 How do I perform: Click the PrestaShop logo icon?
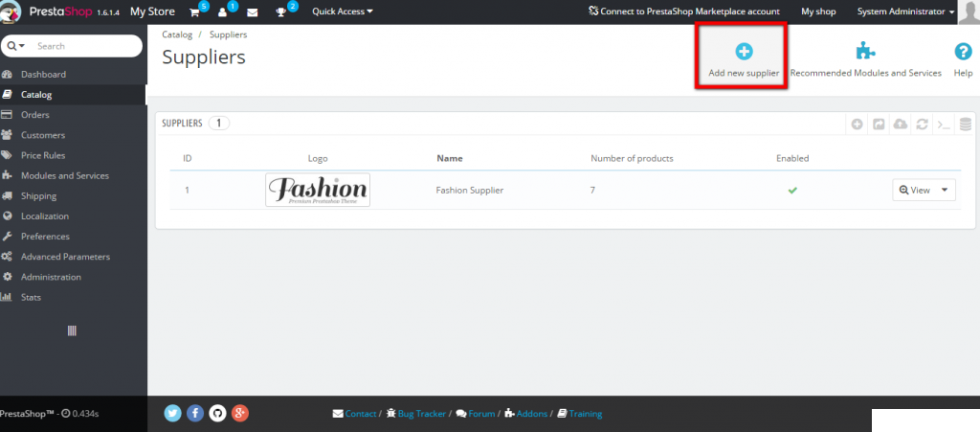10,11
